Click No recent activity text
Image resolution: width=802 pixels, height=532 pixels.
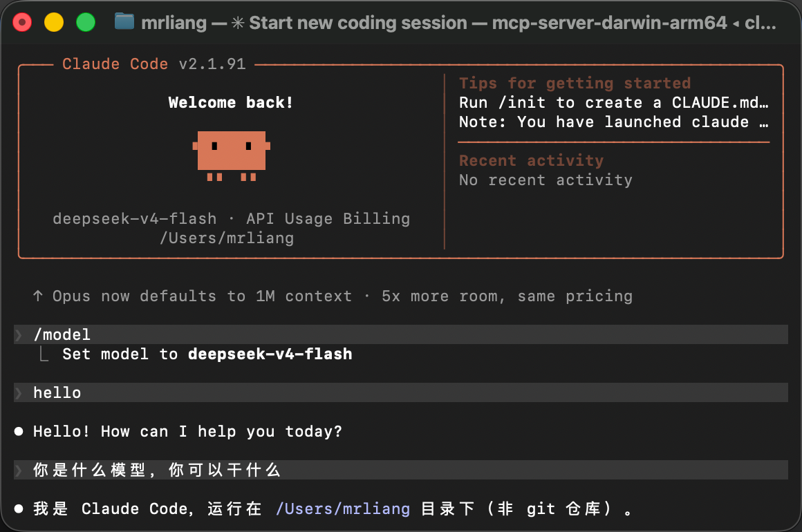545,180
